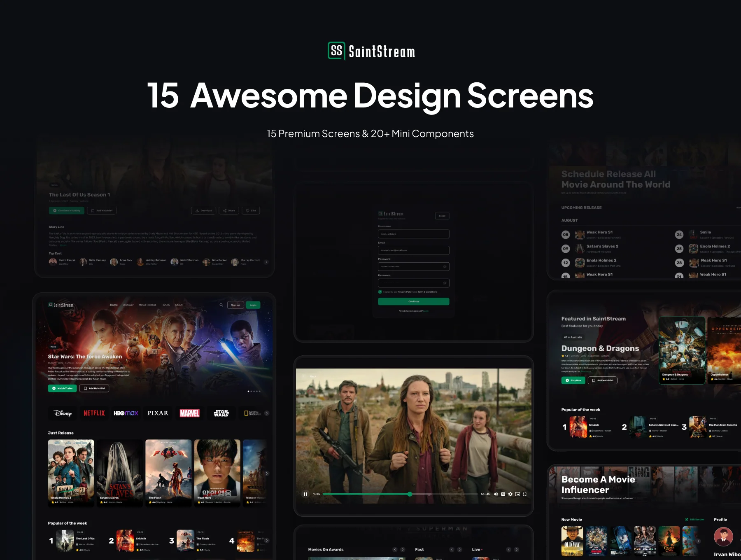Screen dimensions: 741x560
Task: Click the Like button for The Last Of Us
Action: pyautogui.click(x=251, y=210)
